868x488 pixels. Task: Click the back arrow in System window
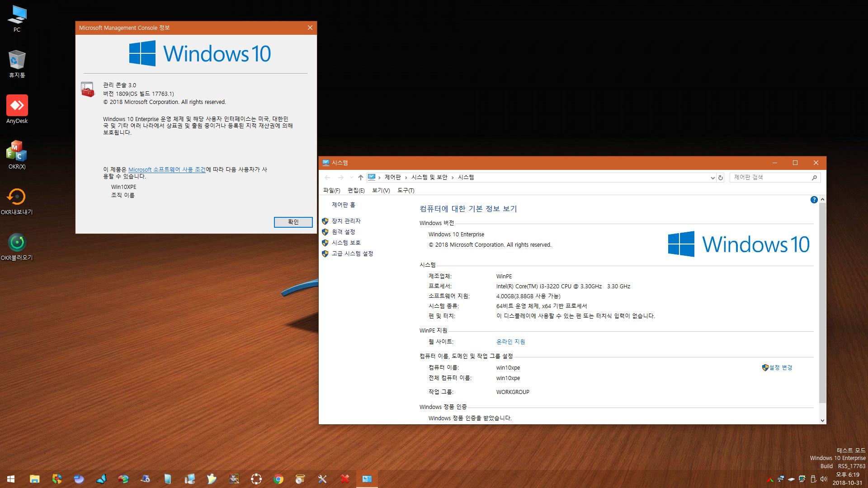[328, 178]
